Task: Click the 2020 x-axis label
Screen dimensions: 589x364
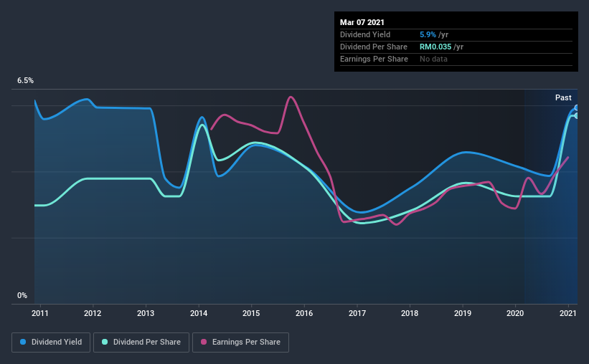Action: 515,313
